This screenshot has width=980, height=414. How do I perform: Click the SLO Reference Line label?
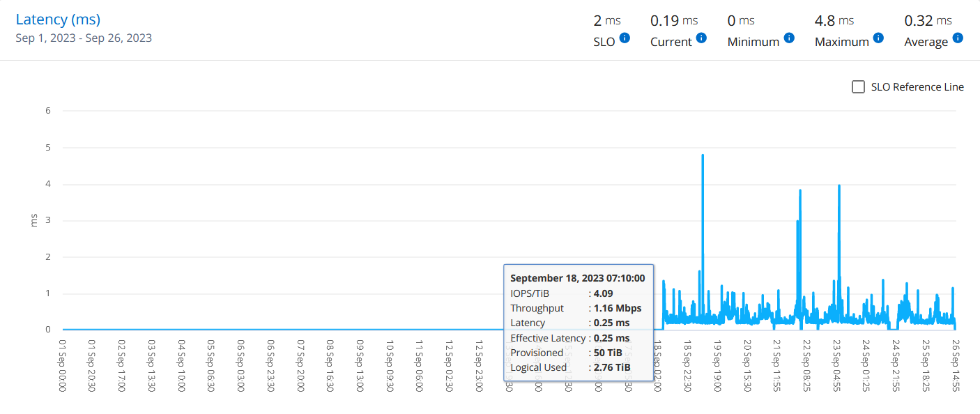pos(917,87)
